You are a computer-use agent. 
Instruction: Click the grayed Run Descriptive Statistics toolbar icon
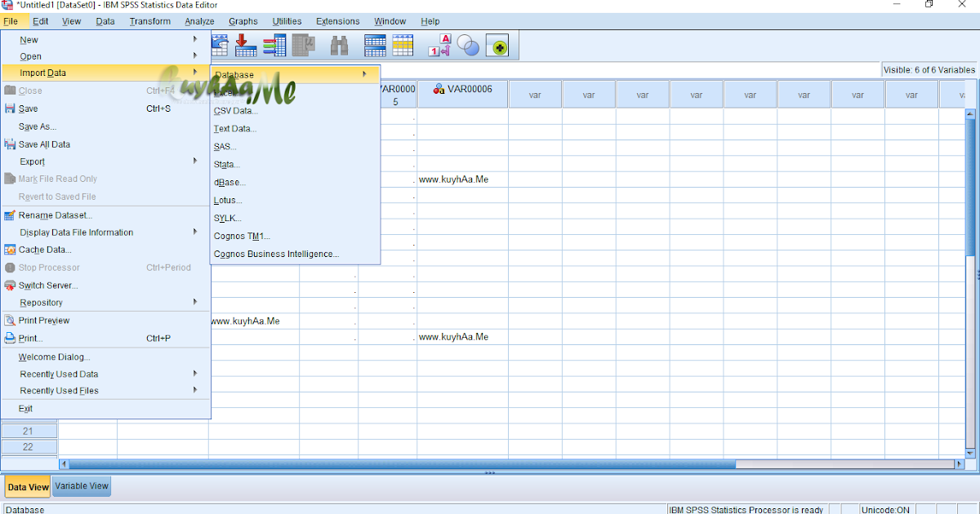pos(304,46)
